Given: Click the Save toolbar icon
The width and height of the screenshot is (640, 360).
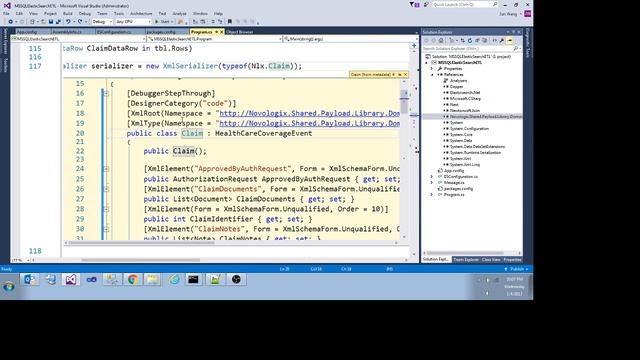Looking at the screenshot, I should tap(51, 22).
